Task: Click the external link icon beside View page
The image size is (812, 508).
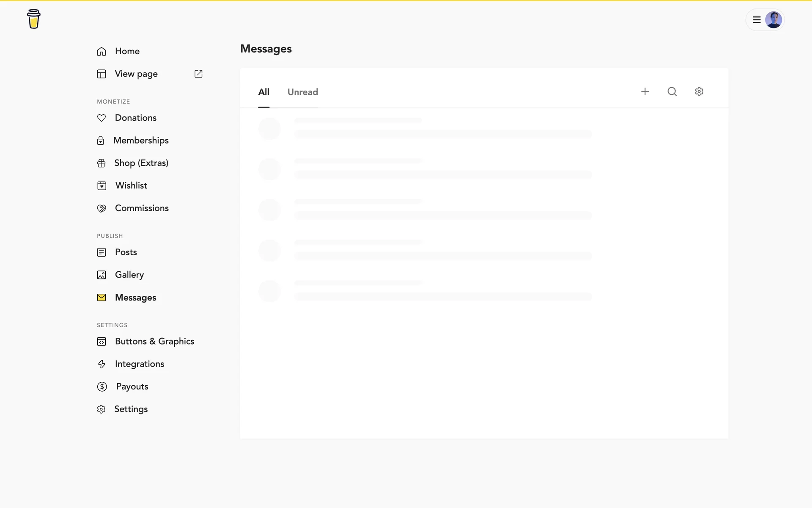Action: (x=198, y=74)
